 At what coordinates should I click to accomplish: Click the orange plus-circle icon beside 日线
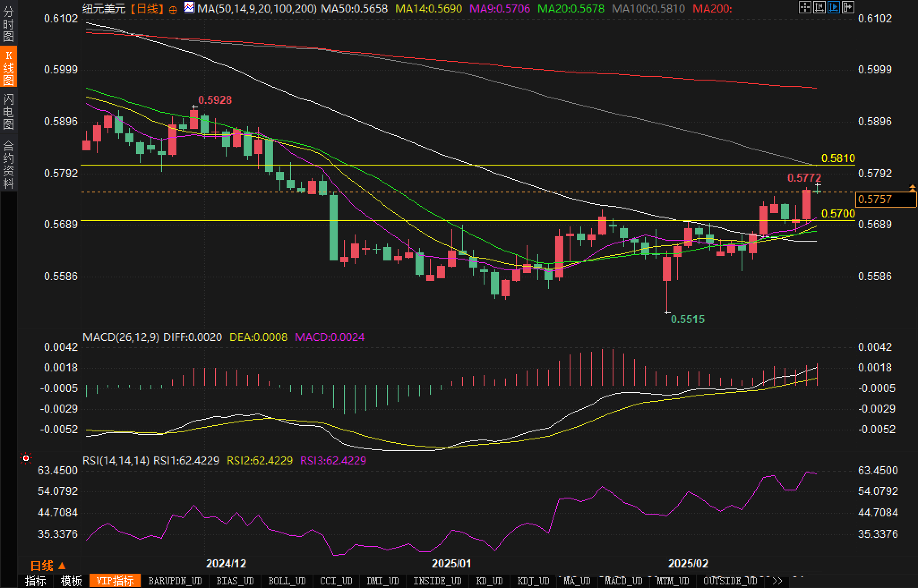click(x=173, y=10)
